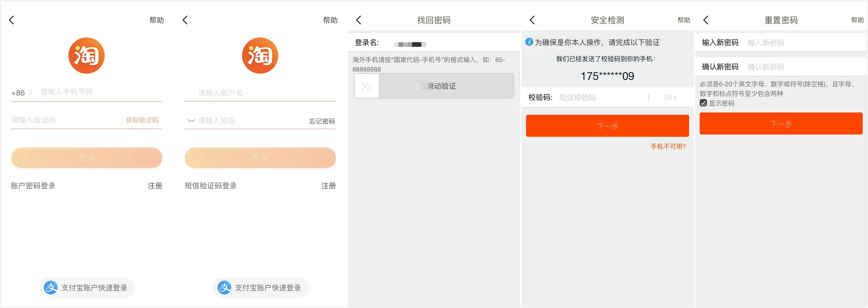Screen dimensions: 868x308
Task: Click the 海外手机 format hint text
Action: tap(429, 65)
